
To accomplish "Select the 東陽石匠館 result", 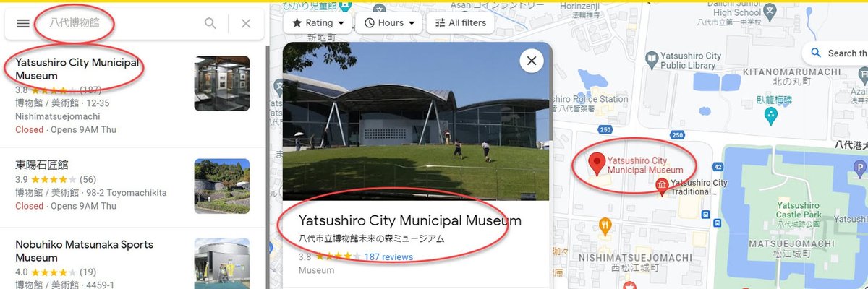I will tap(134, 185).
